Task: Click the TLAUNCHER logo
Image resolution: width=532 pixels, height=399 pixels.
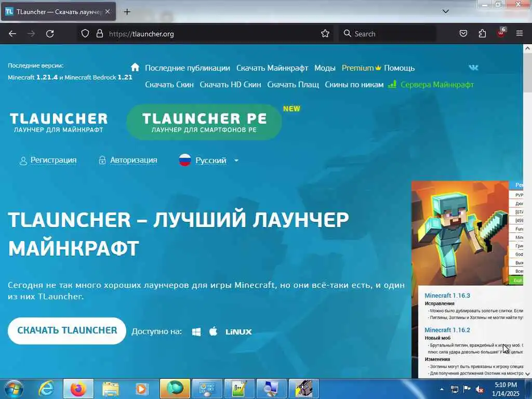Action: tap(58, 123)
